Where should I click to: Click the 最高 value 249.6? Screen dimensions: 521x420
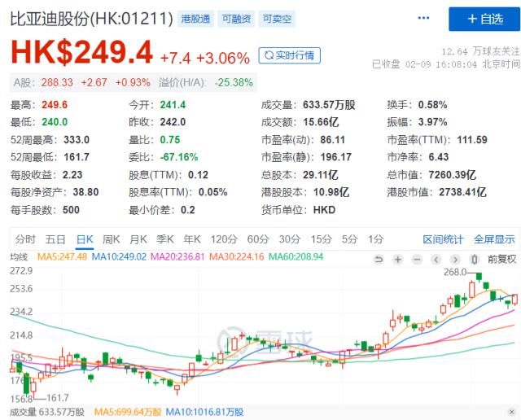tap(55, 105)
